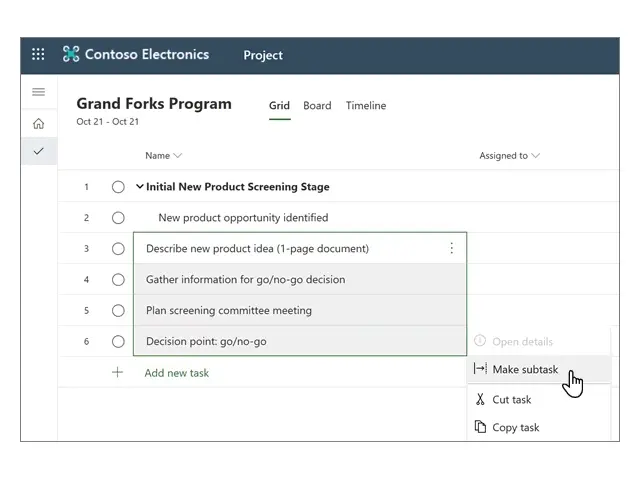
Task: Click the Contoso Electronics logo icon
Action: 71,55
